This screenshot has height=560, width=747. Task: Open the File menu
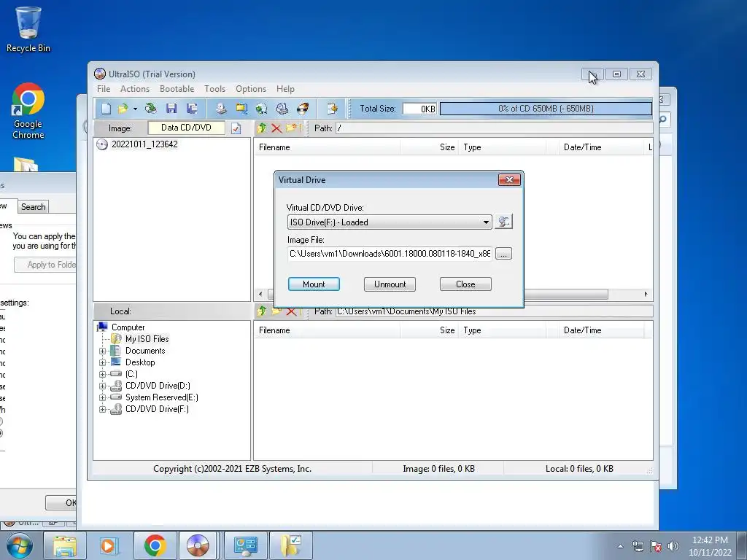coord(104,89)
